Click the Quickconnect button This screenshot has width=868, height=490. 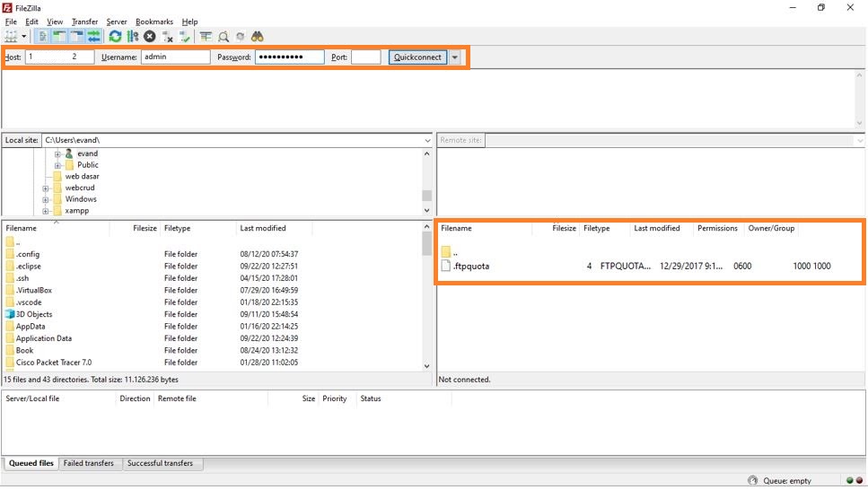pyautogui.click(x=417, y=57)
